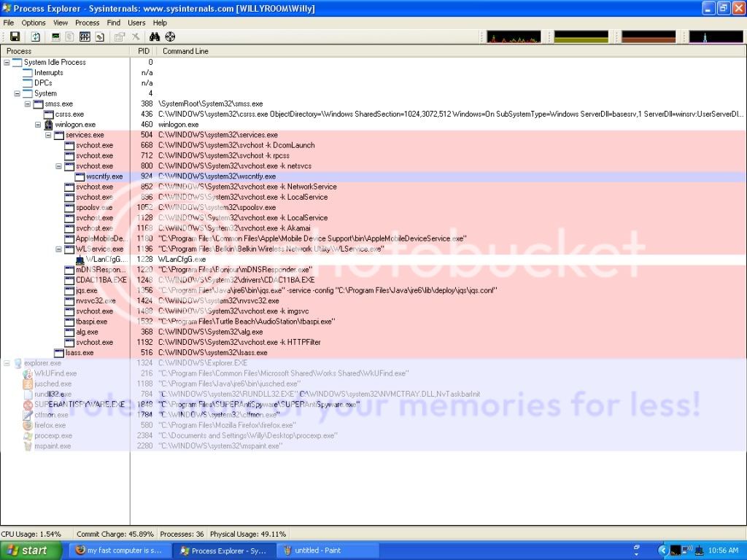
Task: Open System Information from the toolbar
Action: (56, 36)
